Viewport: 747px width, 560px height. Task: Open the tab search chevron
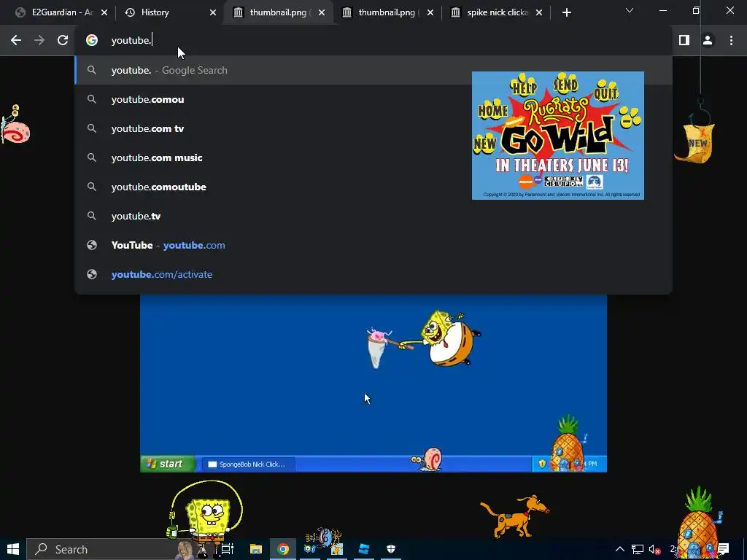coord(630,10)
